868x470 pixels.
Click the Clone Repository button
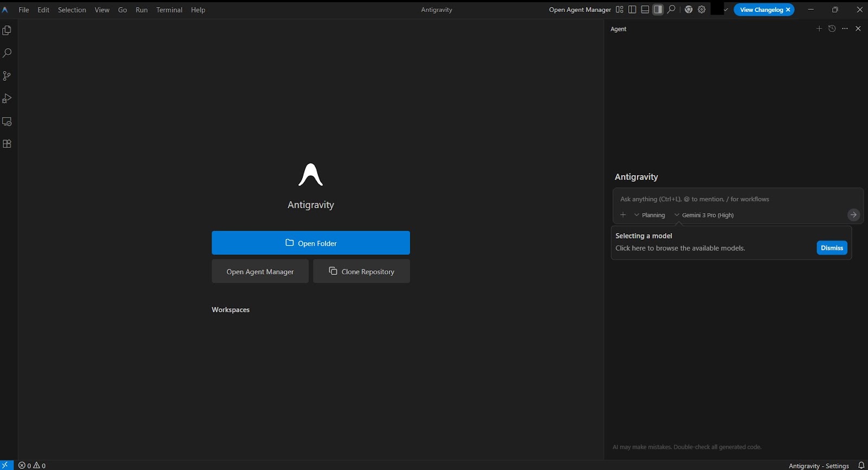[x=361, y=271]
